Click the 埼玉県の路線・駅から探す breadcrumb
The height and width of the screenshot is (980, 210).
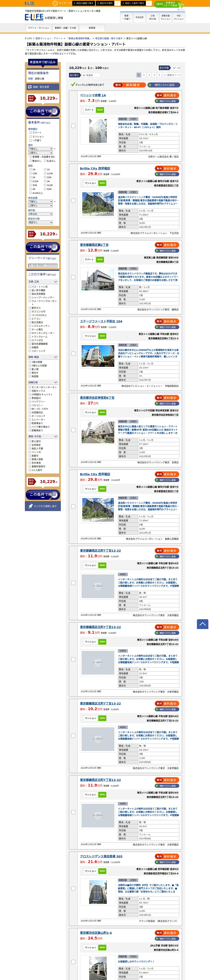(x=109, y=38)
